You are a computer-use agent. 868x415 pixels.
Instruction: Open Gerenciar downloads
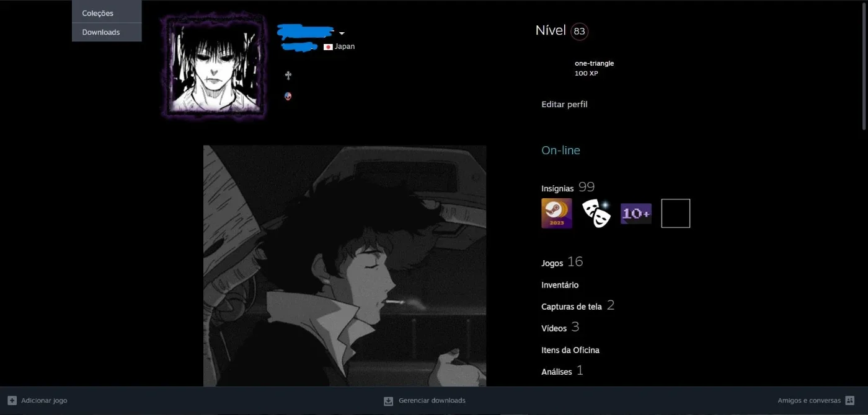coord(432,401)
